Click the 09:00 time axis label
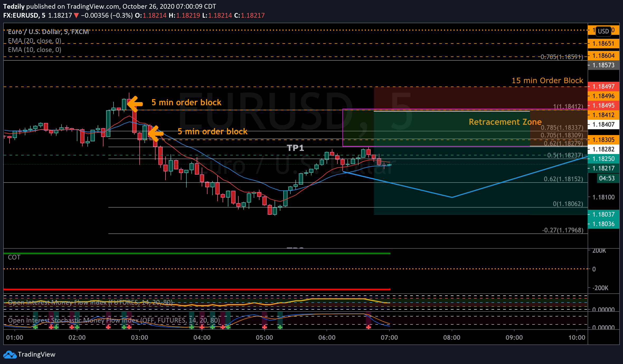The width and height of the screenshot is (623, 364). (514, 338)
